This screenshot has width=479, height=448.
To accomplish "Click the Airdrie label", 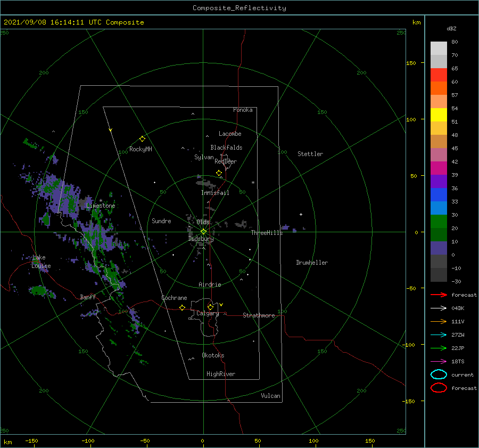I will pos(210,284).
